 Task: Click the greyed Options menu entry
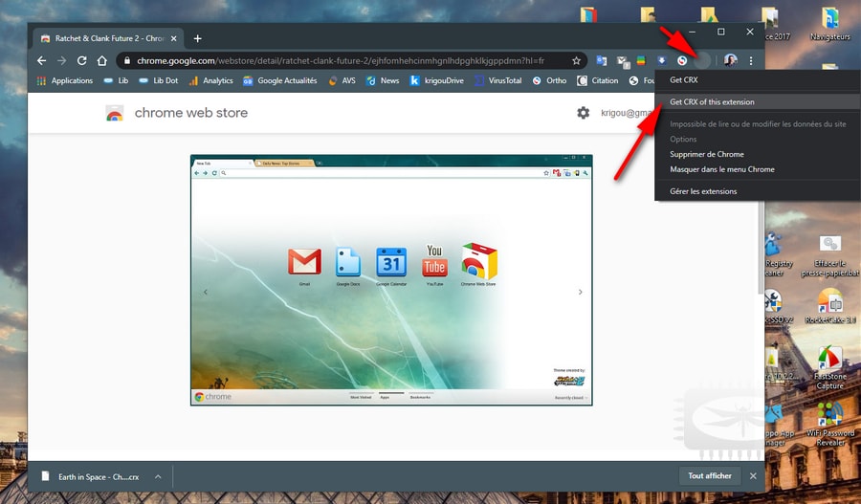click(758, 139)
